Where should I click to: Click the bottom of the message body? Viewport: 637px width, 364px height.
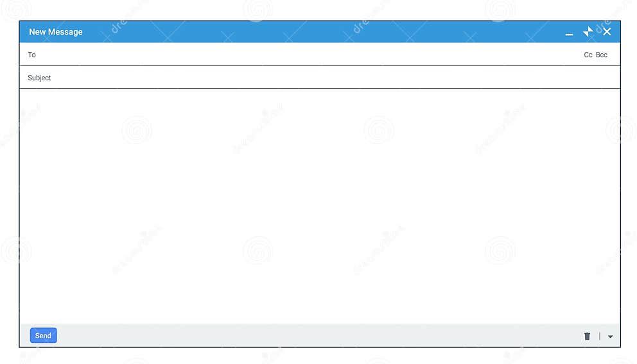tap(320, 313)
